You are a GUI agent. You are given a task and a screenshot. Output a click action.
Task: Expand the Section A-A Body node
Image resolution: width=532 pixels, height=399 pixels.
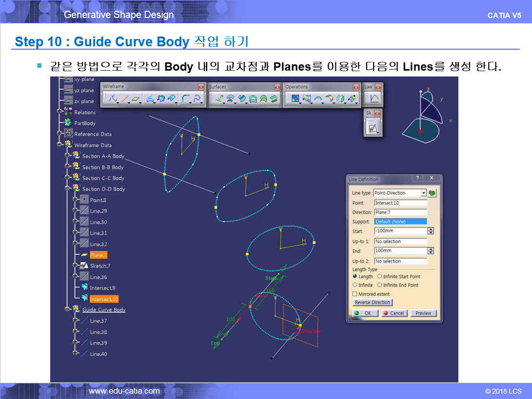[x=67, y=156]
